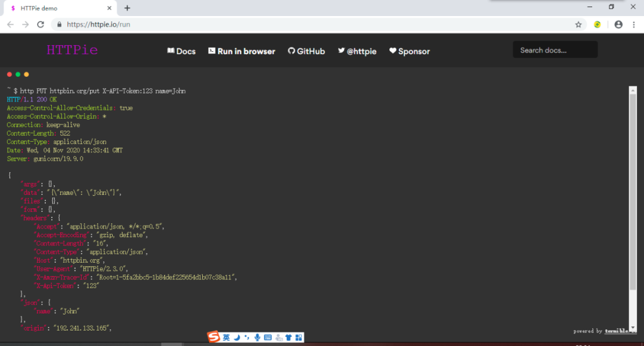Image resolution: width=644 pixels, height=346 pixels.
Task: Click the Host httpbin.org line
Action: 69,260
